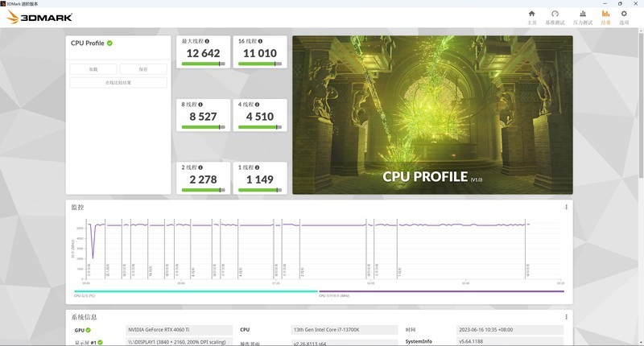644x346 pixels.
Task: Click info icon next to 8 线程
Action: 200,105
